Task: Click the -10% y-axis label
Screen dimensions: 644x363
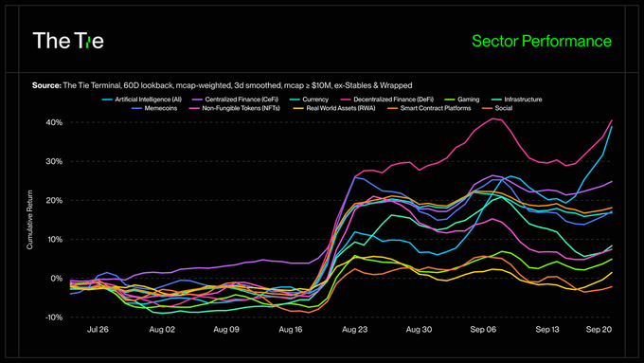Action: tap(53, 318)
